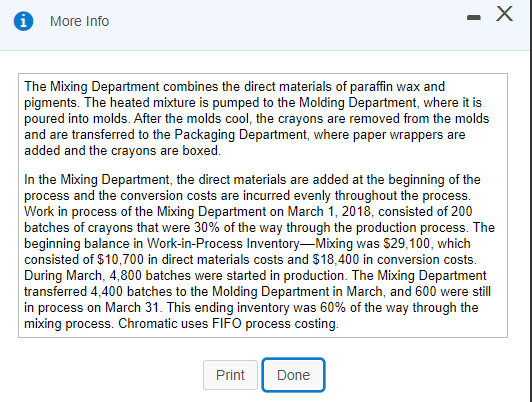The image size is (532, 402).
Task: Close the More Info dialog
Action: click(505, 14)
